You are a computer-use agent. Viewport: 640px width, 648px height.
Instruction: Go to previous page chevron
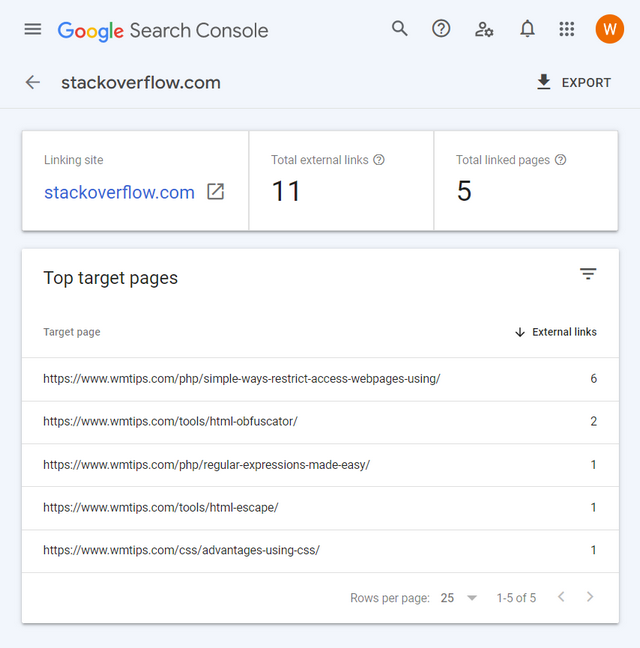click(x=561, y=597)
